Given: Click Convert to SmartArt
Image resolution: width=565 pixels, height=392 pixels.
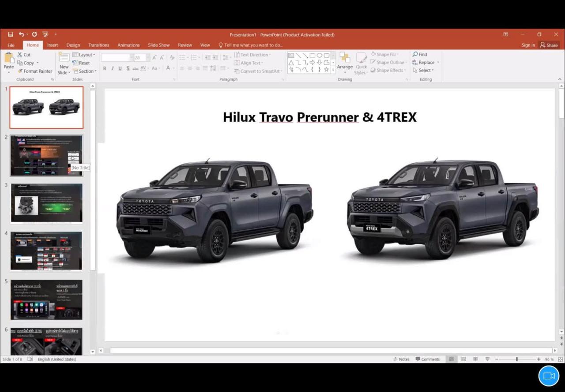Looking at the screenshot, I should [x=259, y=71].
